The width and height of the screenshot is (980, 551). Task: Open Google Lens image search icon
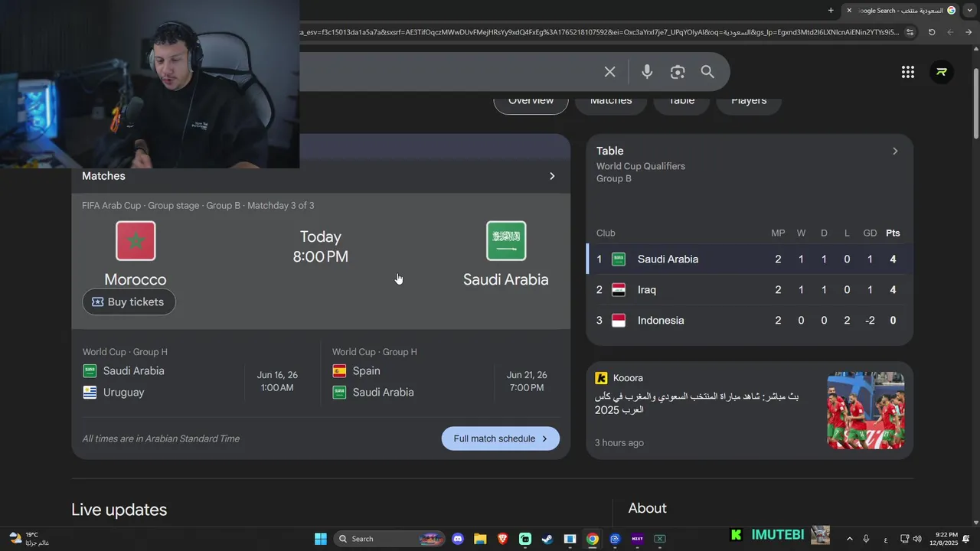(x=678, y=72)
